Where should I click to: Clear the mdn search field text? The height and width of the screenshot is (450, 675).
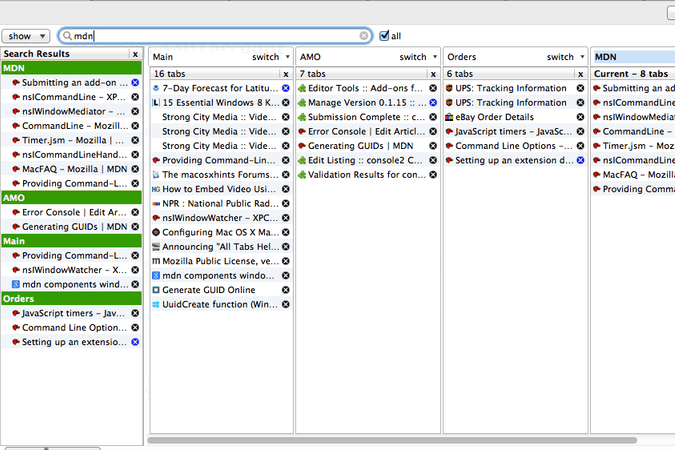(364, 36)
